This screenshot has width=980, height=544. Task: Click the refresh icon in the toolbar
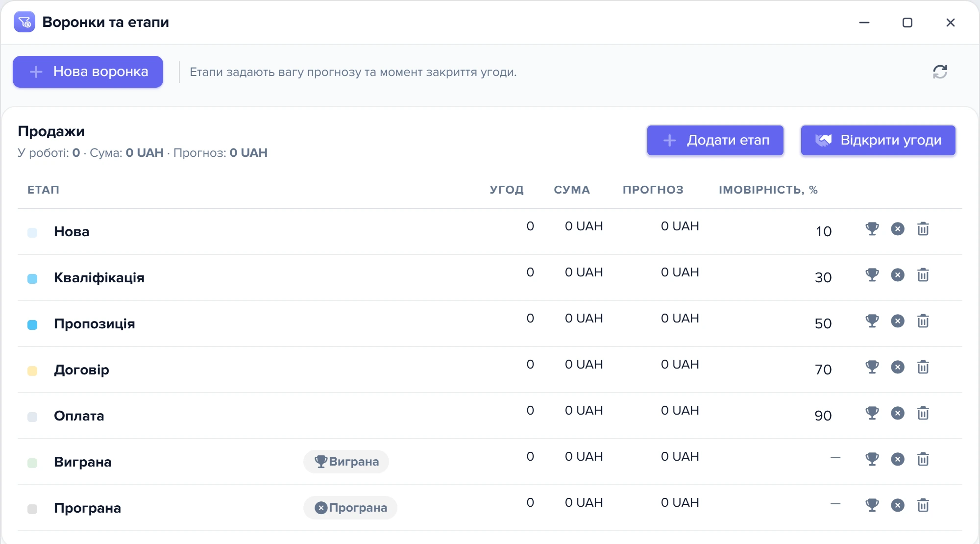(940, 72)
